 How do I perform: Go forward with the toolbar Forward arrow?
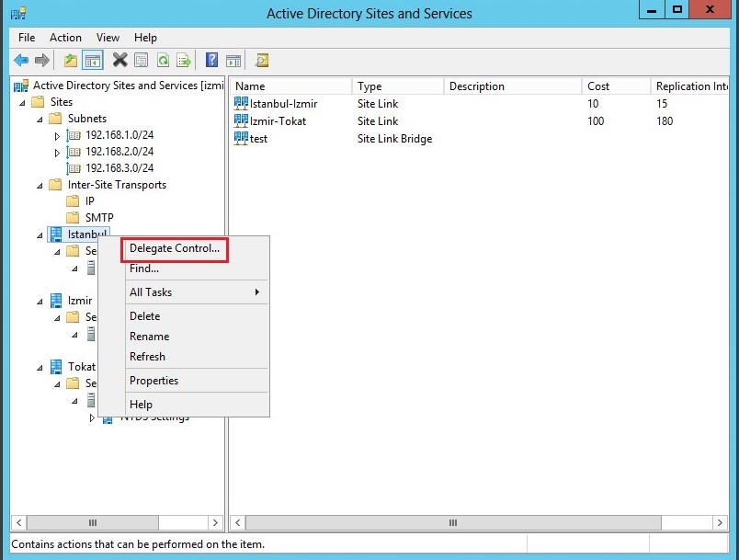(42, 61)
